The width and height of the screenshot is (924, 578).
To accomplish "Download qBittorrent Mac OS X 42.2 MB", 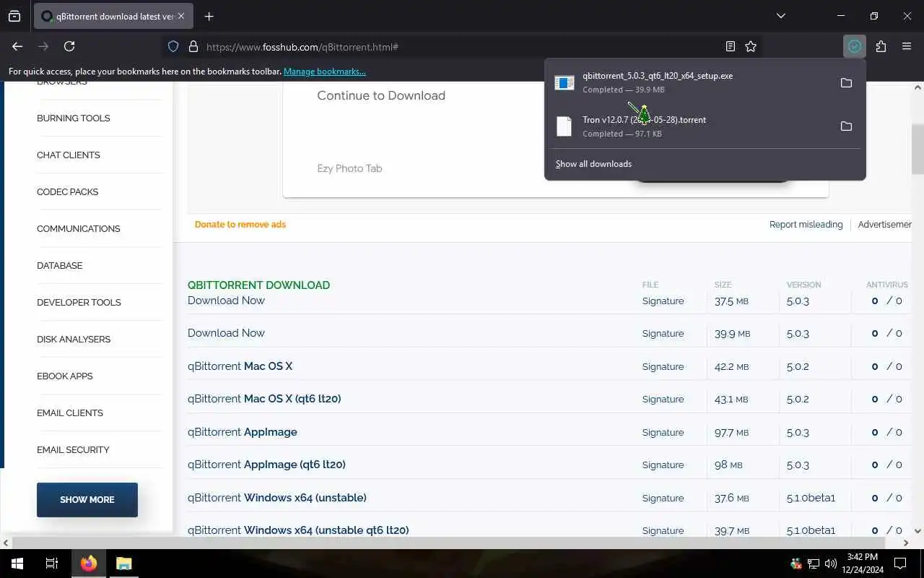I will 240,366.
